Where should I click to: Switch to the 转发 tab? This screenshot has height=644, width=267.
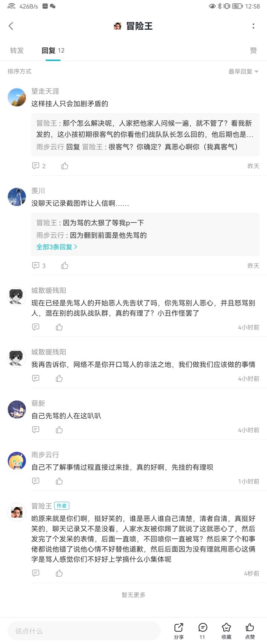[17, 51]
